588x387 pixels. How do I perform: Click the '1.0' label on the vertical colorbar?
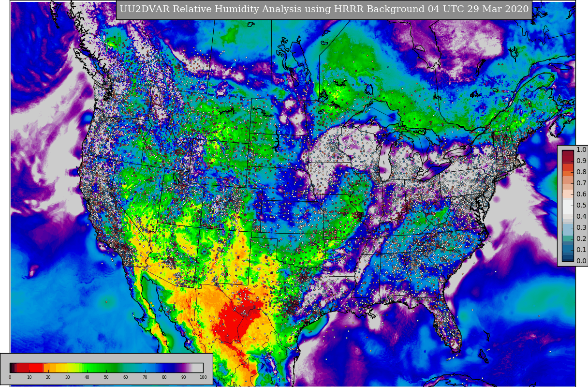click(581, 150)
